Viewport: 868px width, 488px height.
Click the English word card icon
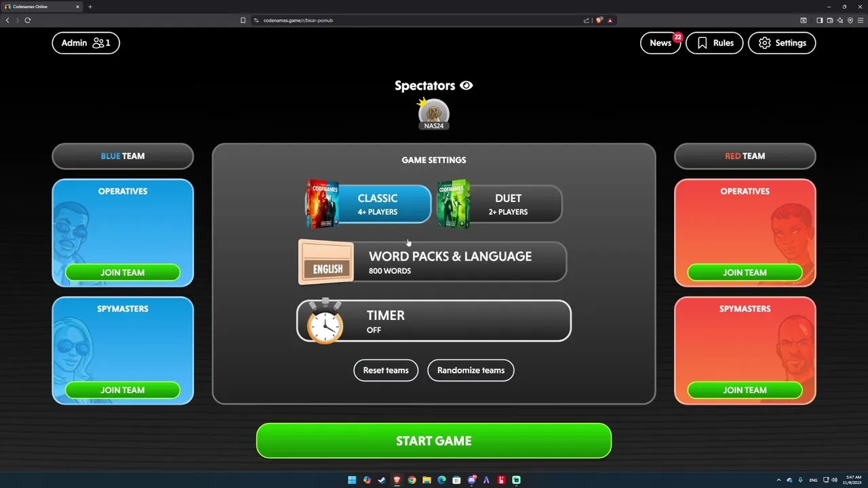(326, 262)
